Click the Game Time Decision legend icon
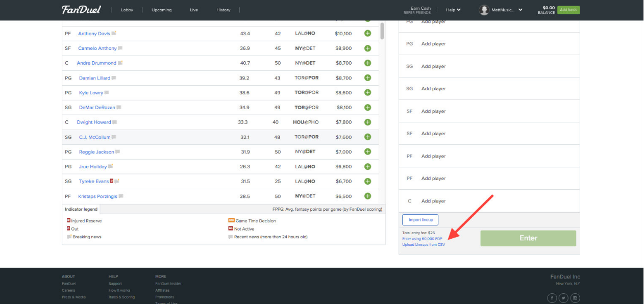Viewport: 644px width, 304px height. [232, 221]
